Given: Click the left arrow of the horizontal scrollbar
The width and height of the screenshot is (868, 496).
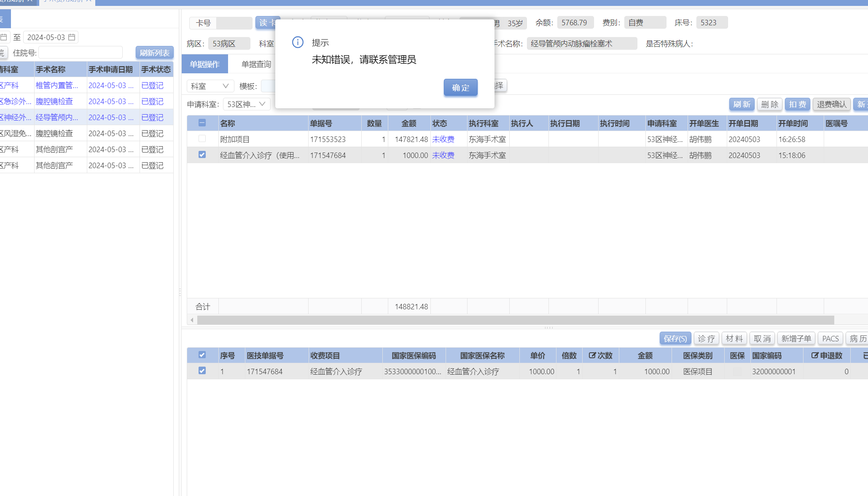Looking at the screenshot, I should (192, 320).
